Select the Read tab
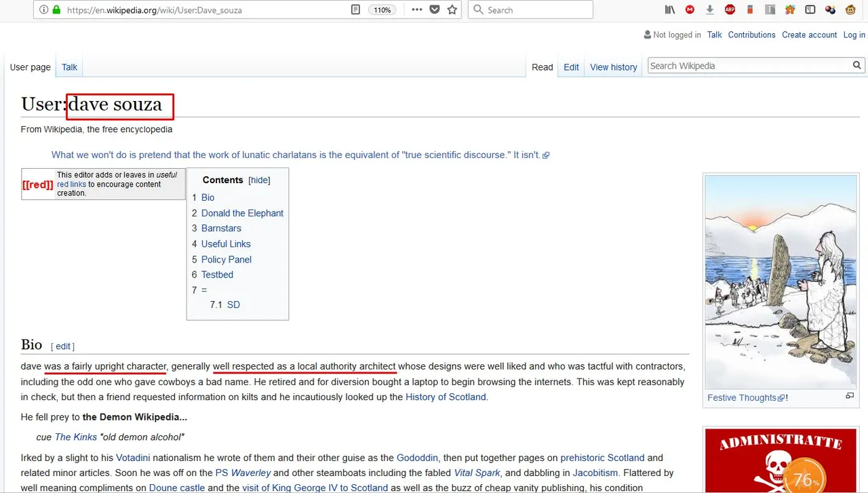The width and height of the screenshot is (868, 493). click(x=542, y=67)
